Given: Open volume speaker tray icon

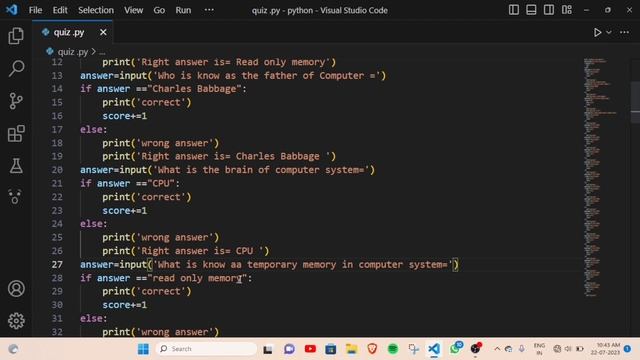Looking at the screenshot, I should [x=568, y=349].
